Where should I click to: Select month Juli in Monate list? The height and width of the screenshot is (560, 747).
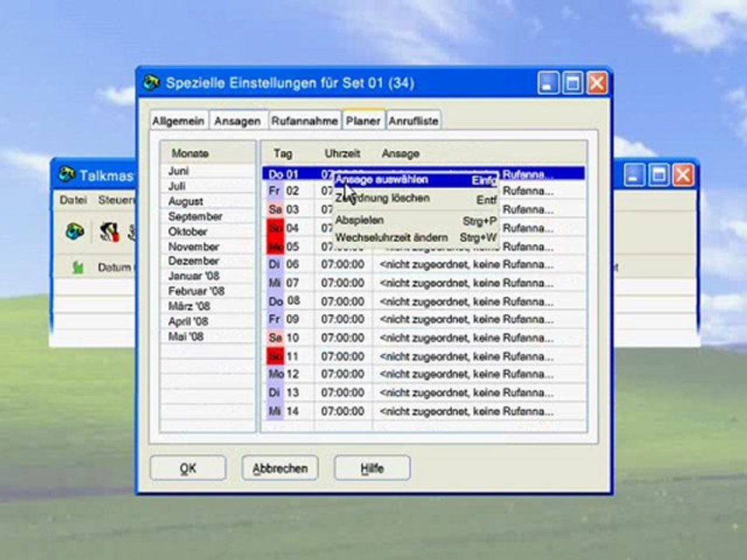(x=209, y=186)
